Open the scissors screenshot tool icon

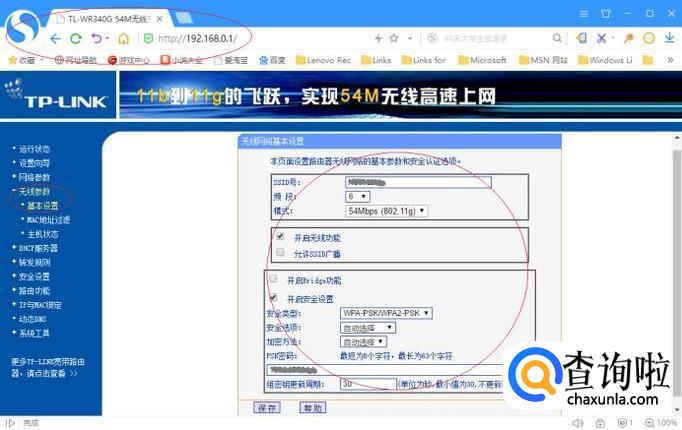pos(602,38)
